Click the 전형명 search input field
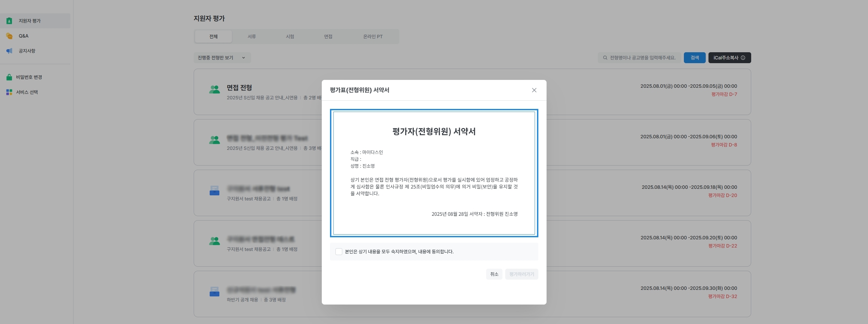 [x=642, y=57]
